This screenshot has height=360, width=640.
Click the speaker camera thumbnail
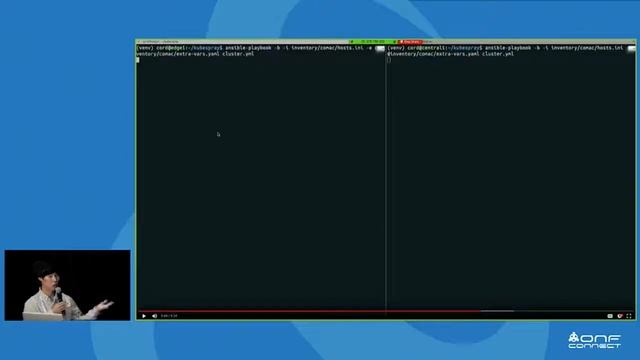click(67, 285)
